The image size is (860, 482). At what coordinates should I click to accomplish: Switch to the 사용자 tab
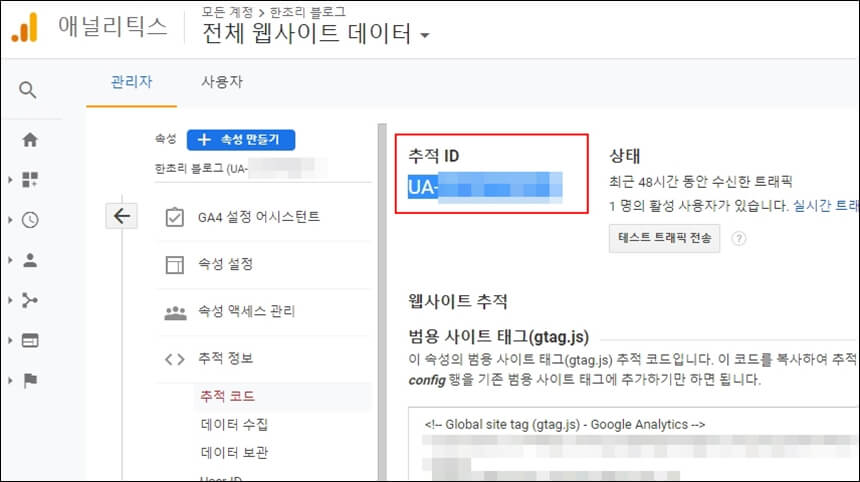222,82
